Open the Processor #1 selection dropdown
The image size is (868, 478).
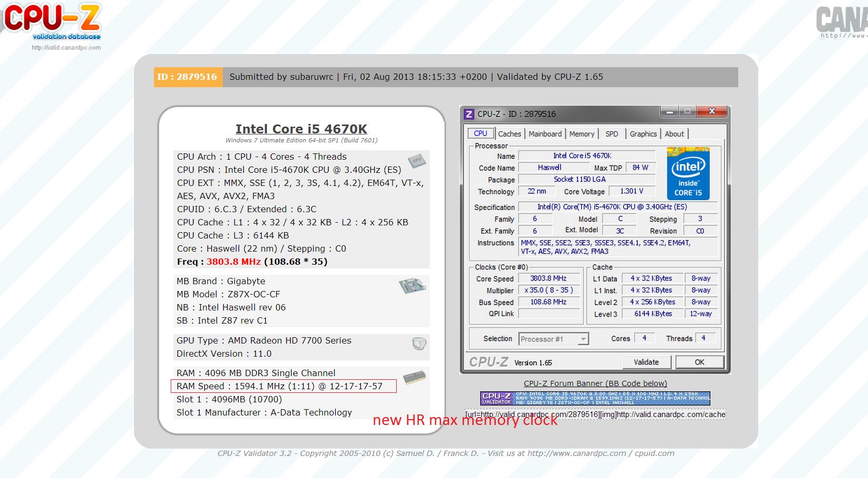point(554,339)
